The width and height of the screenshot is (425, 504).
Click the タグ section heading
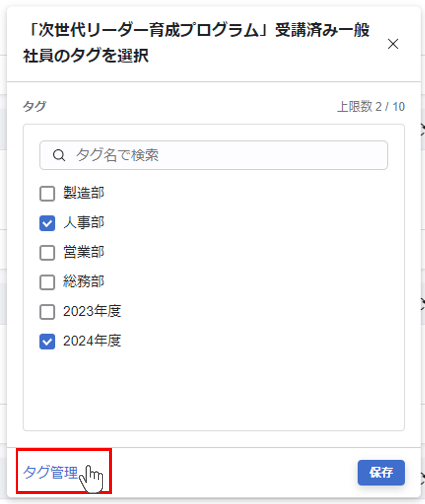click(35, 106)
